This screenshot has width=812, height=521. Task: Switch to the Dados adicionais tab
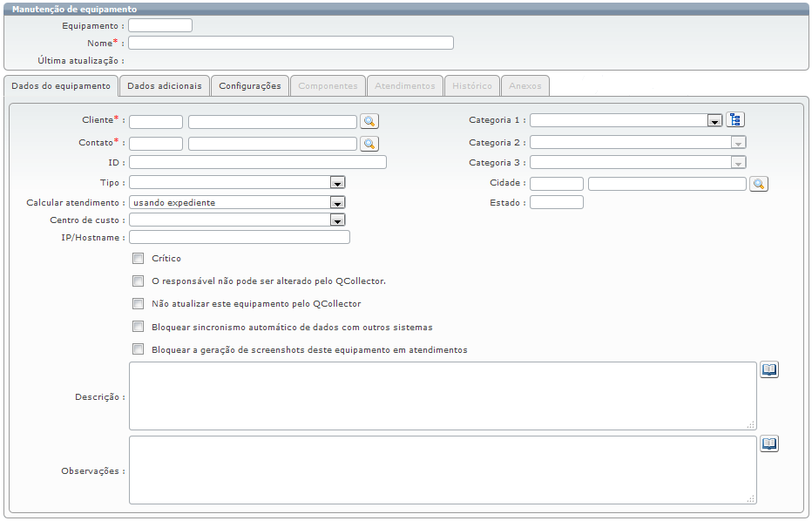[165, 86]
